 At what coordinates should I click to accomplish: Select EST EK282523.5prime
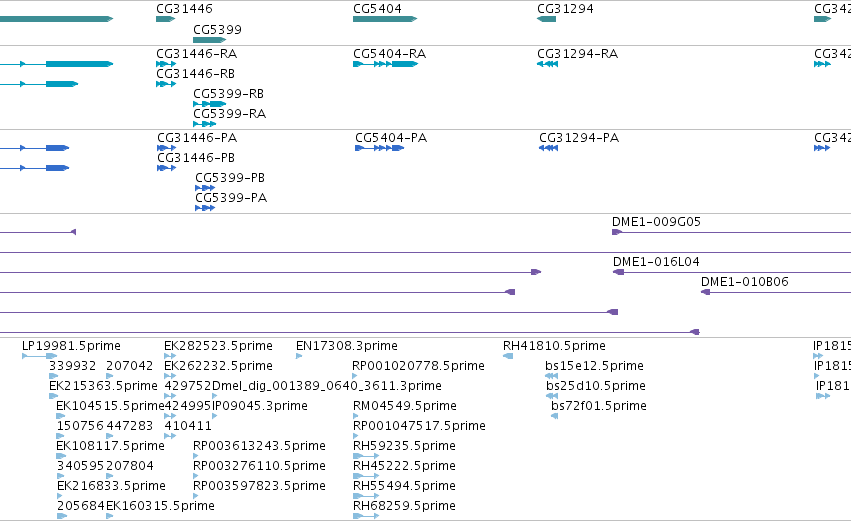[x=218, y=346]
